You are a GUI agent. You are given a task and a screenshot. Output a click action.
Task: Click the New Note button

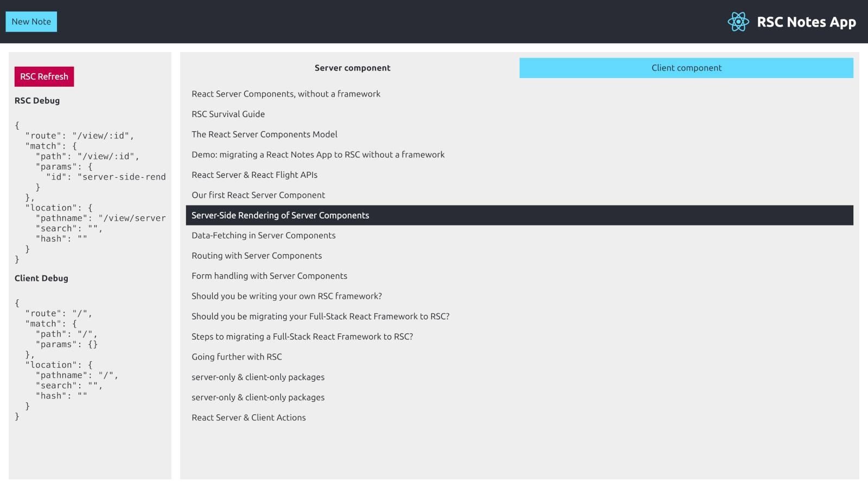[x=31, y=22]
